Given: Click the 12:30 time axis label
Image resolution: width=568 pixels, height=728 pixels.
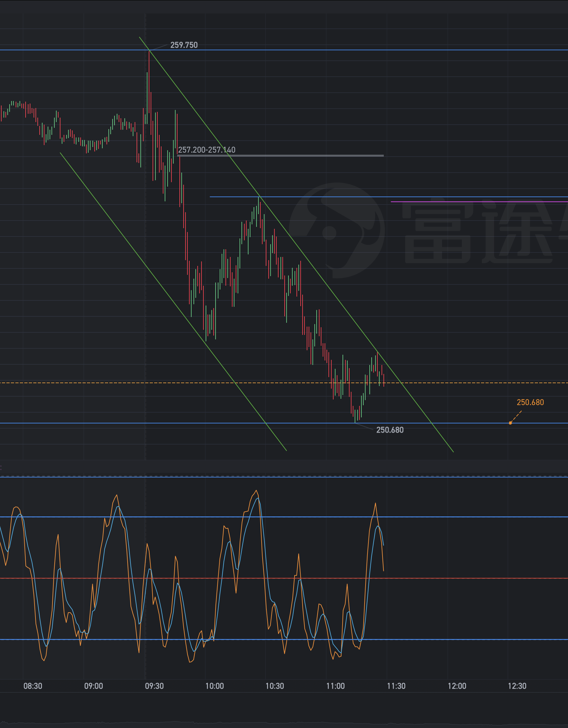Looking at the screenshot, I should (517, 686).
